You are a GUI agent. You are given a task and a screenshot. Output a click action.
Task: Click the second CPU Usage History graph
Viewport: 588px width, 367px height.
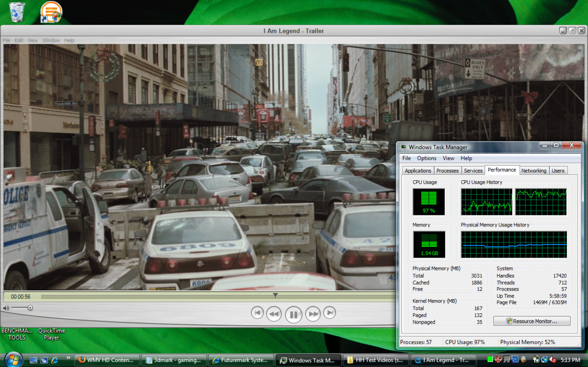tap(541, 202)
